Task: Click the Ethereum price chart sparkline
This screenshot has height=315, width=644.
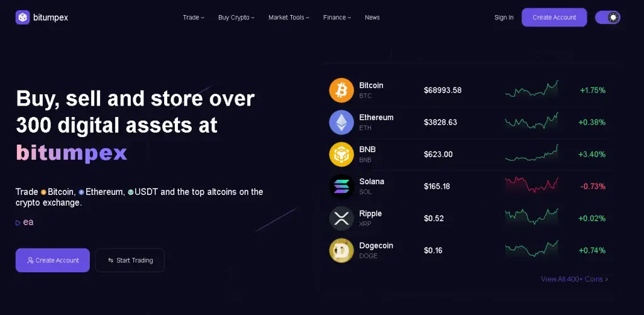Action: point(531,121)
